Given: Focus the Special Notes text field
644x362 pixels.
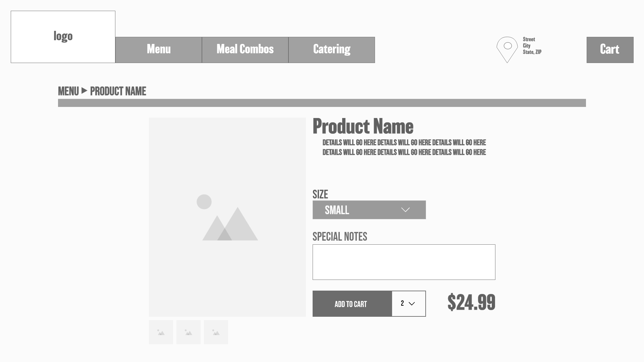Looking at the screenshot, I should (x=404, y=262).
